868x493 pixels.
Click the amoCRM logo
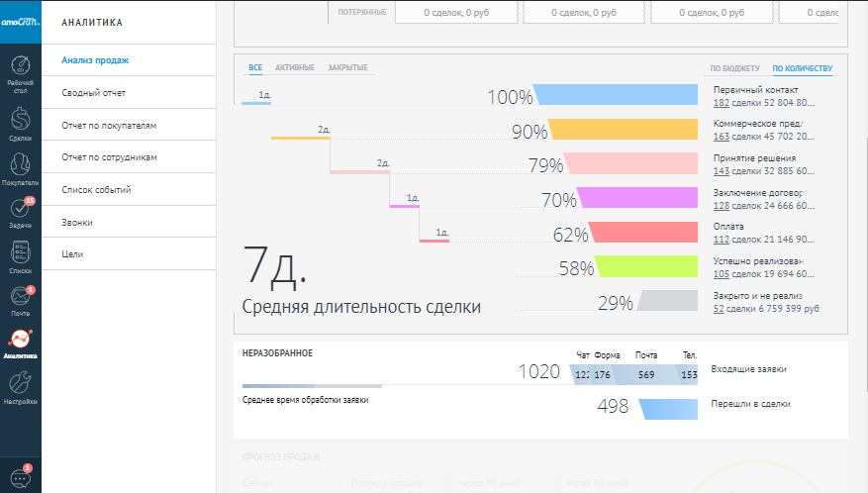point(20,21)
